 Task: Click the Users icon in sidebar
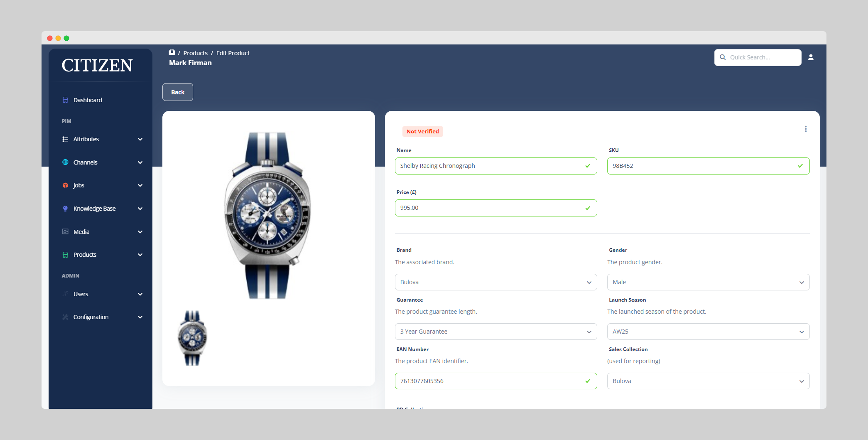tap(65, 294)
